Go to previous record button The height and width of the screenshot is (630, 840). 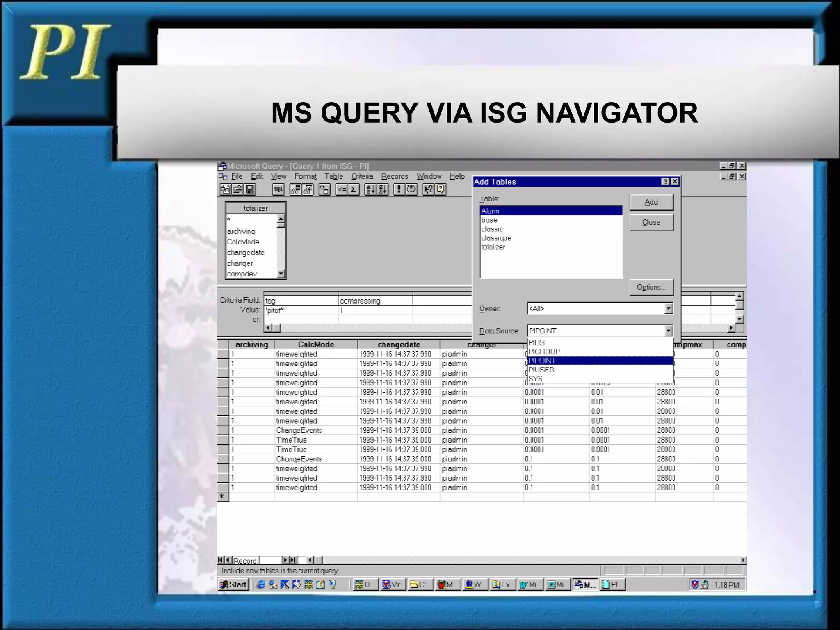point(228,560)
